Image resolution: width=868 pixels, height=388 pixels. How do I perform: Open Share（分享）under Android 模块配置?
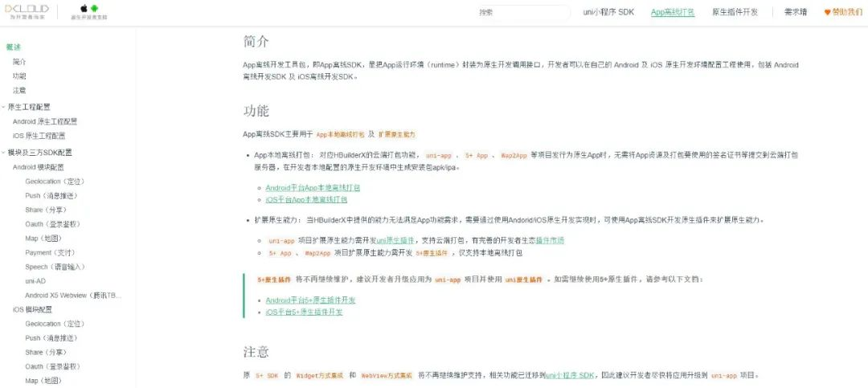click(45, 210)
